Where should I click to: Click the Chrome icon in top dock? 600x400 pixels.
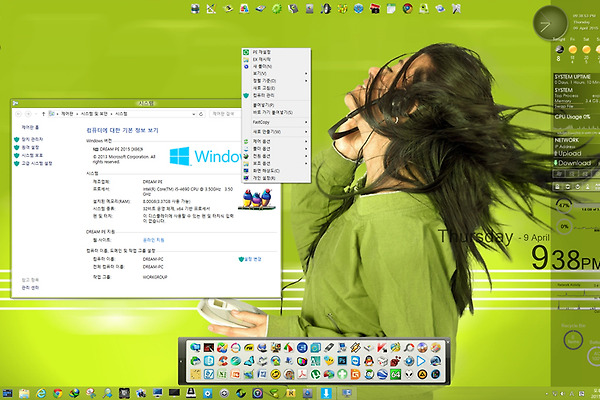(x=407, y=9)
